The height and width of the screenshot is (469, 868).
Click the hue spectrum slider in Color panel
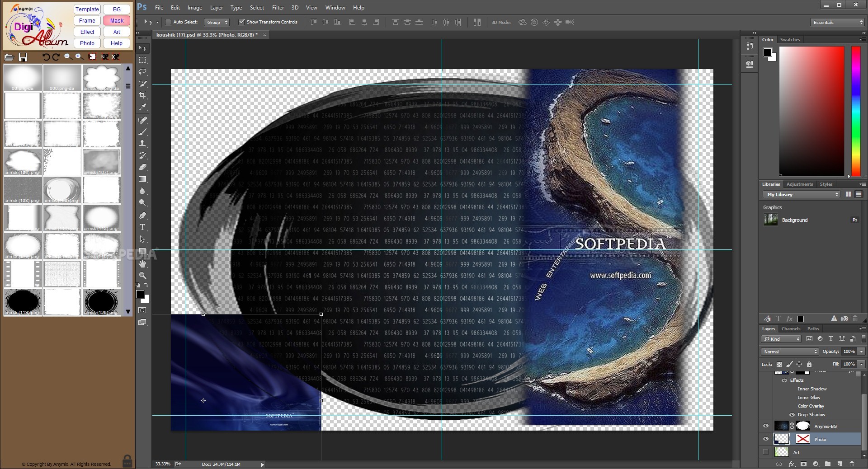(x=856, y=111)
